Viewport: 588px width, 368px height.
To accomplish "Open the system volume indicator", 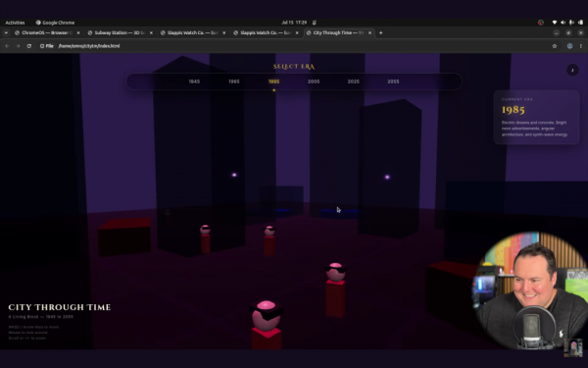I will point(563,23).
